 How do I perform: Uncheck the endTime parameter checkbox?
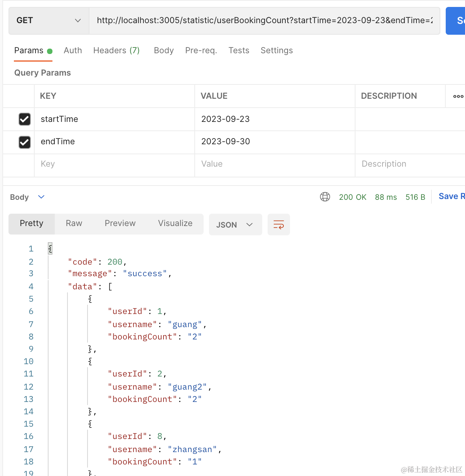click(25, 142)
